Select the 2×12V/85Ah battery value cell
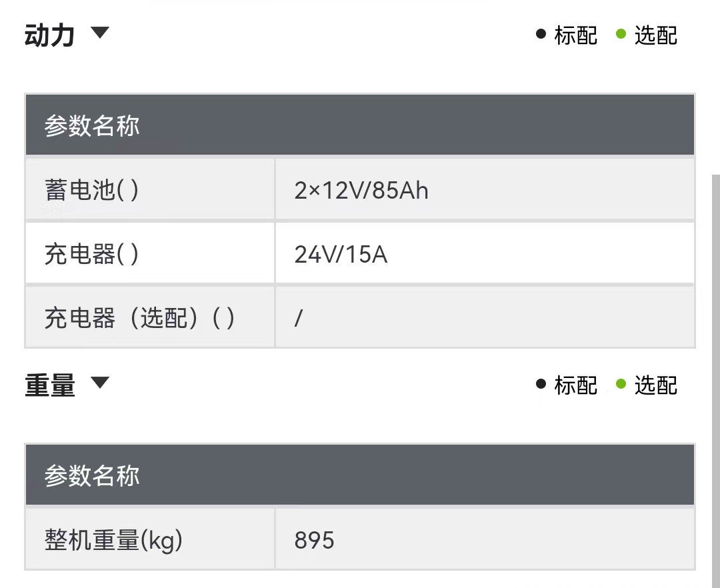 [485, 189]
